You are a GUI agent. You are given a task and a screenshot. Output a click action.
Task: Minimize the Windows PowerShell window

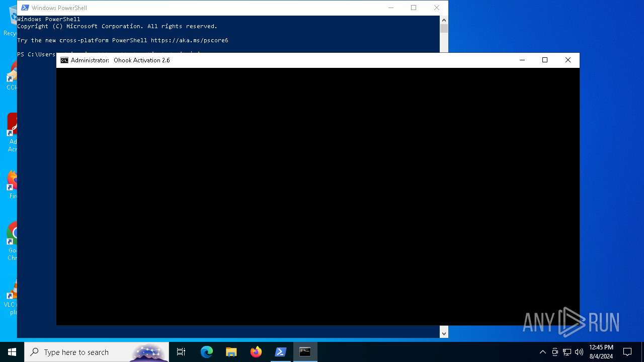pyautogui.click(x=390, y=8)
